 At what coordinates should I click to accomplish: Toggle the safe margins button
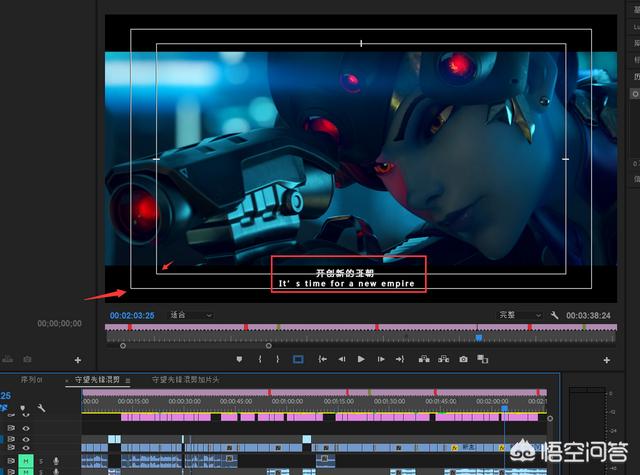pos(298,359)
